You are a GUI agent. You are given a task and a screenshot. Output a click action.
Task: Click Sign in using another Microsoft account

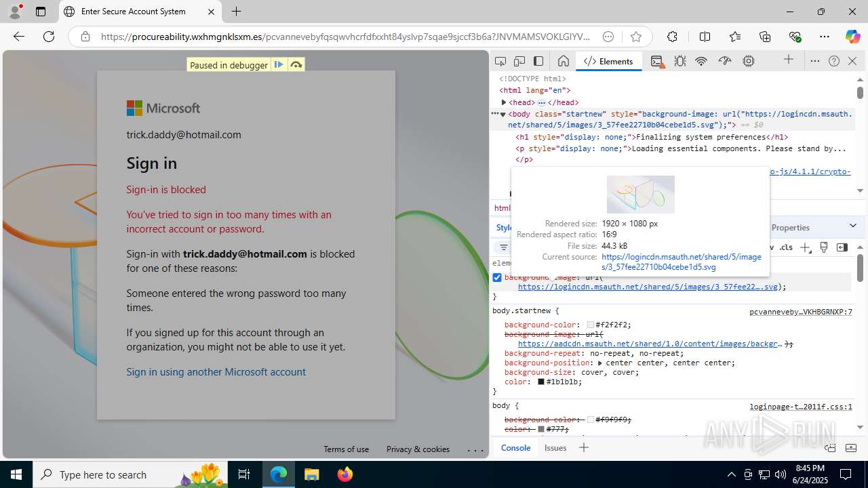[x=216, y=371]
